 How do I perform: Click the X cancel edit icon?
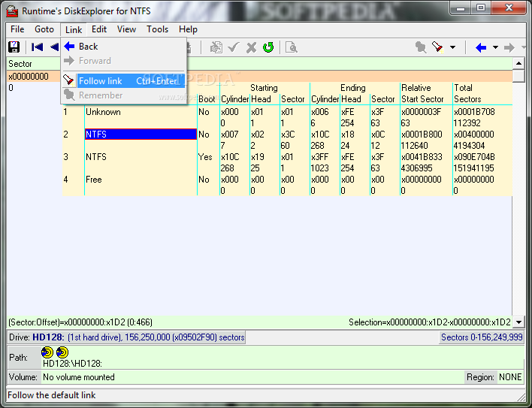click(251, 47)
